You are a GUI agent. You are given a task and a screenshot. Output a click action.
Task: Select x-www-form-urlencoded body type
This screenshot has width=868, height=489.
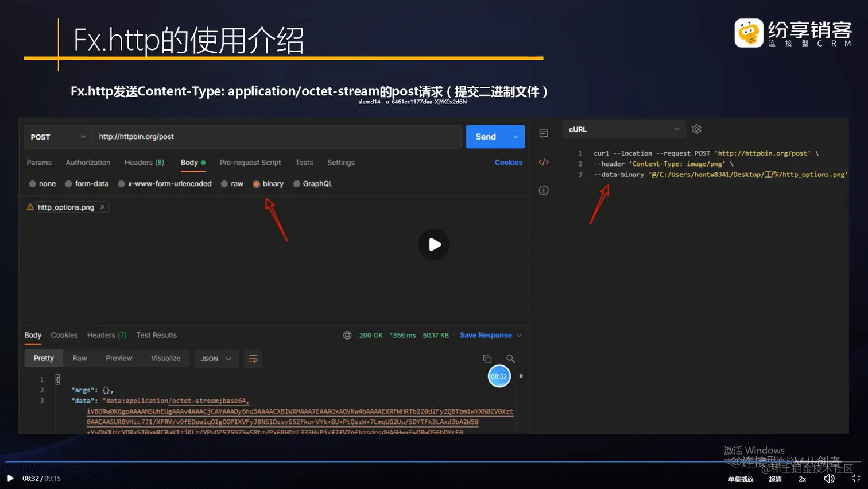121,184
